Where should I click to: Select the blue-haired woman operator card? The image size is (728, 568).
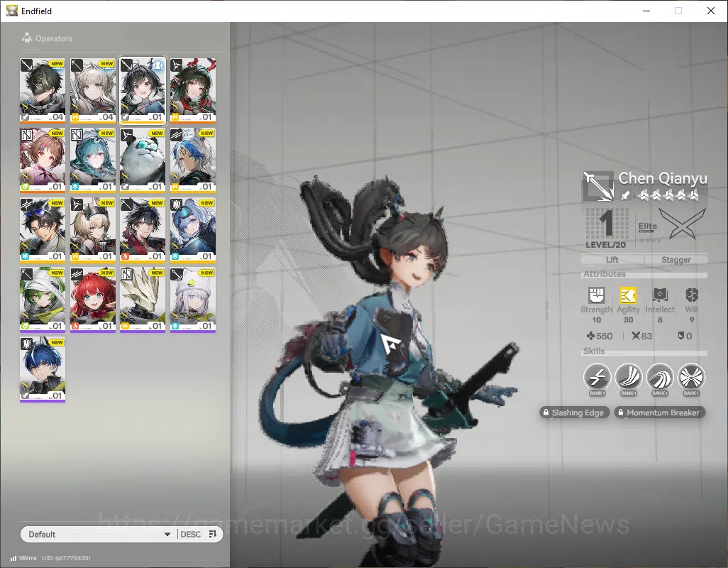(x=193, y=229)
